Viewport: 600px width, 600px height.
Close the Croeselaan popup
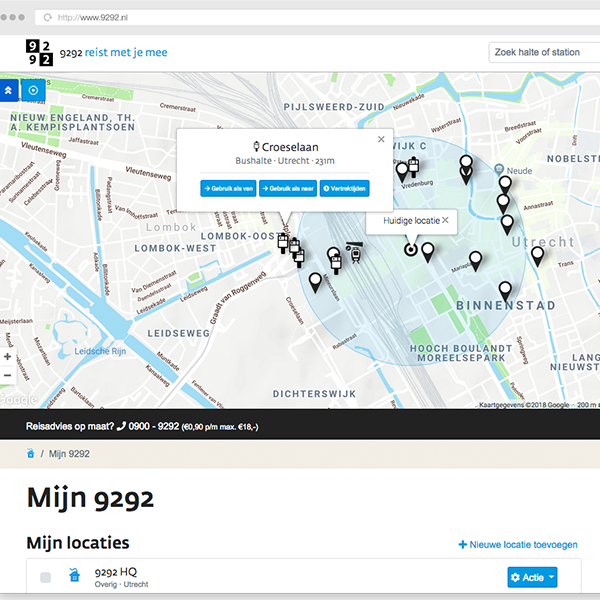tap(381, 139)
